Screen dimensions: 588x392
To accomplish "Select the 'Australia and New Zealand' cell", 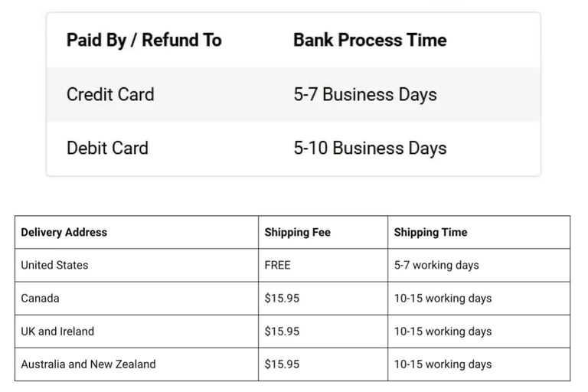I will 136,364.
